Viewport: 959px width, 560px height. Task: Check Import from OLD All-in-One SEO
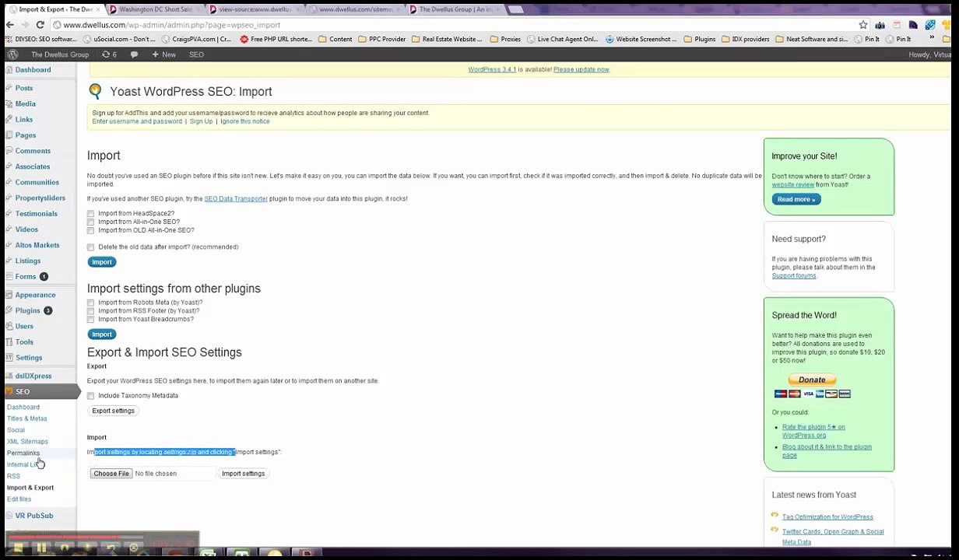[91, 230]
